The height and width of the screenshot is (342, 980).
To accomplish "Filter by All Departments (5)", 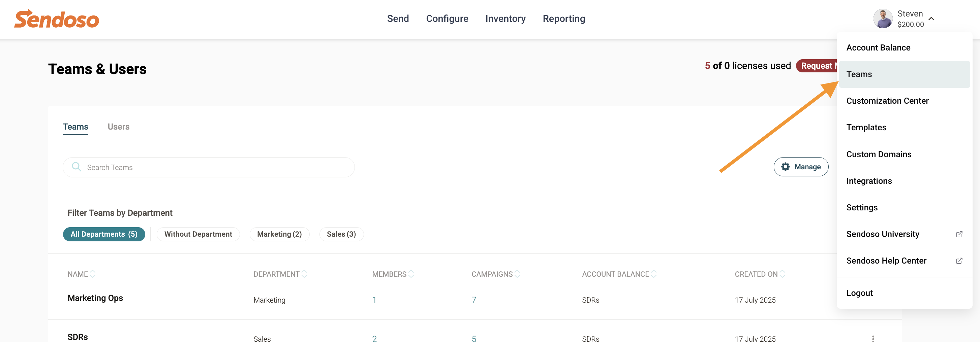I will [104, 234].
